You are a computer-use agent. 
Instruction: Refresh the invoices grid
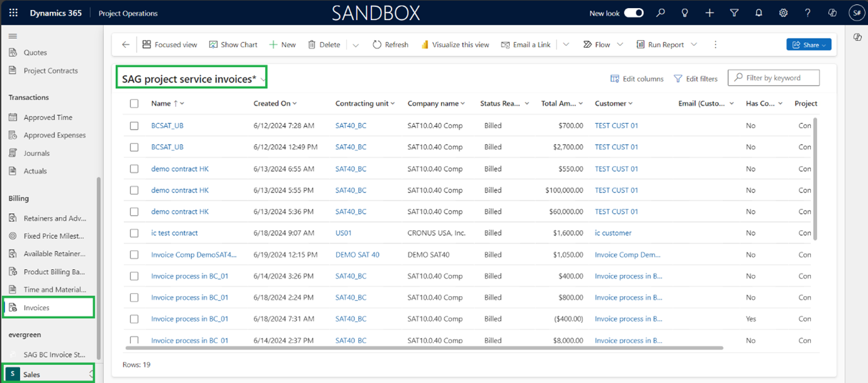point(390,45)
